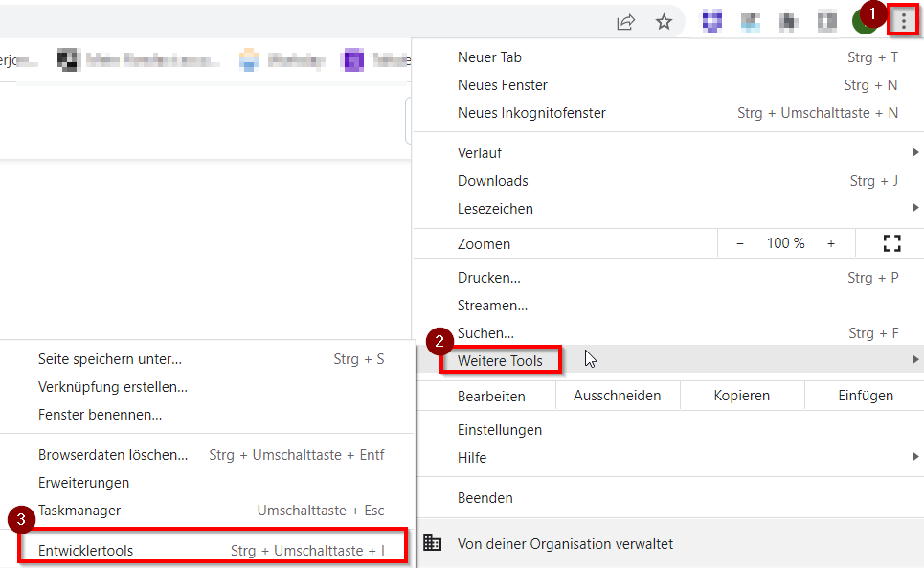This screenshot has width=924, height=568.
Task: Click the bookmark star icon
Action: [664, 22]
